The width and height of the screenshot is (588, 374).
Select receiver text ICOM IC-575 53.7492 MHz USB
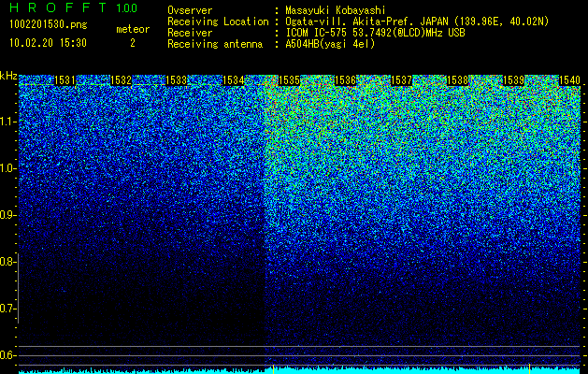(x=375, y=33)
